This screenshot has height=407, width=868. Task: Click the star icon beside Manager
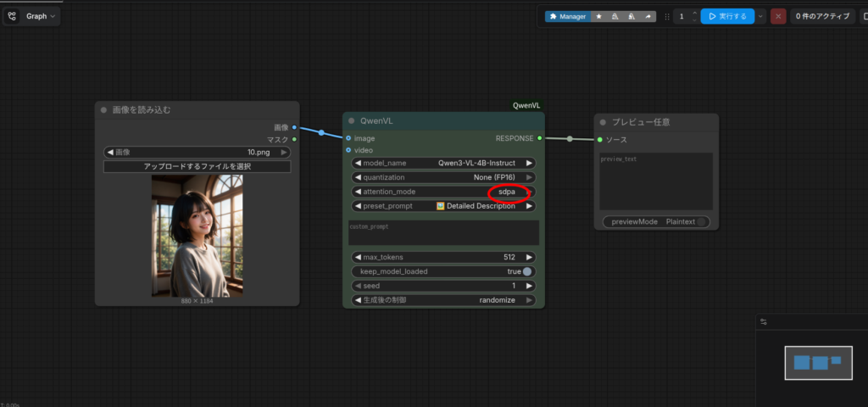pyautogui.click(x=598, y=16)
